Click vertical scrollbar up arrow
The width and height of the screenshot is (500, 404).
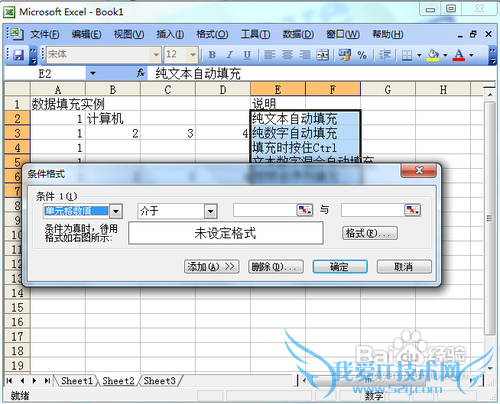point(489,95)
